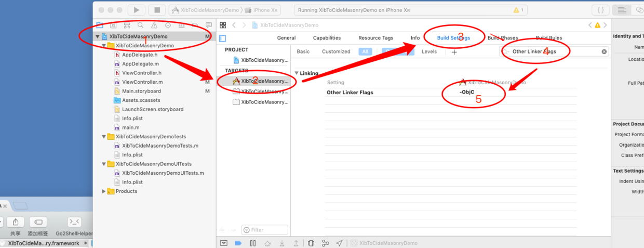The image size is (644, 248).
Task: Open the Find navigator magnifier icon
Action: 141,25
